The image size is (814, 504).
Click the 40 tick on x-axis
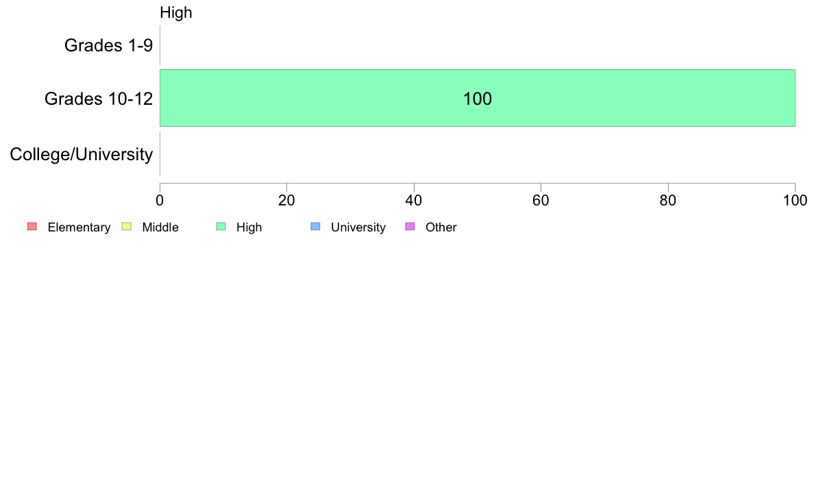point(414,201)
